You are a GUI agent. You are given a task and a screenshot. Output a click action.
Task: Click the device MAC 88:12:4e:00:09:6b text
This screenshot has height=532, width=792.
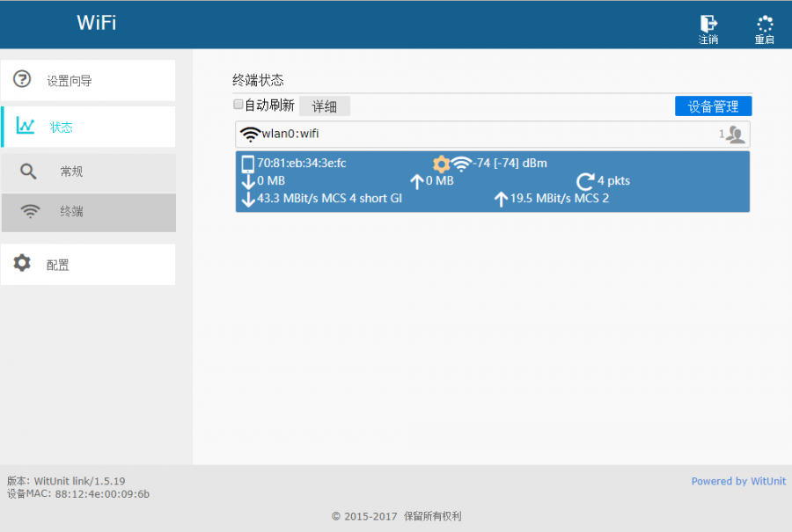point(78,494)
